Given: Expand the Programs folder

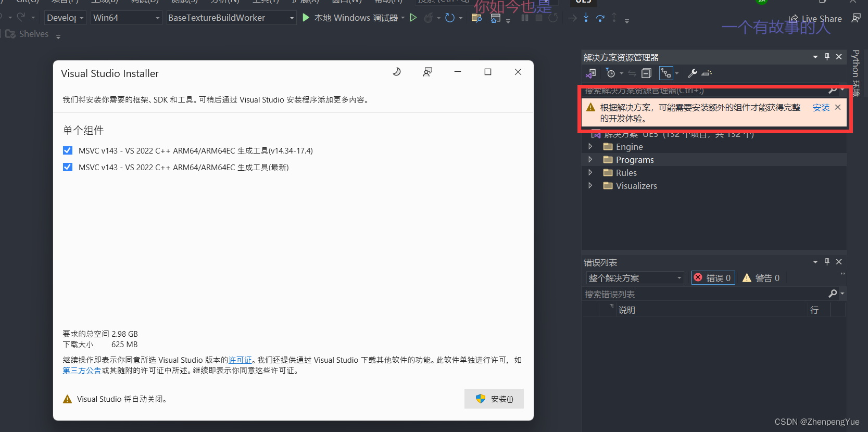Looking at the screenshot, I should tap(590, 160).
